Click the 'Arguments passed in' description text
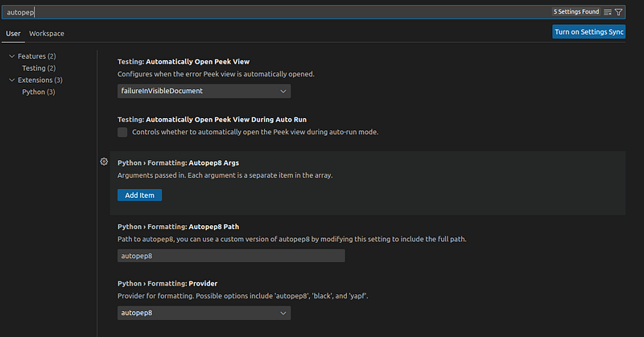The height and width of the screenshot is (337, 644). (225, 175)
